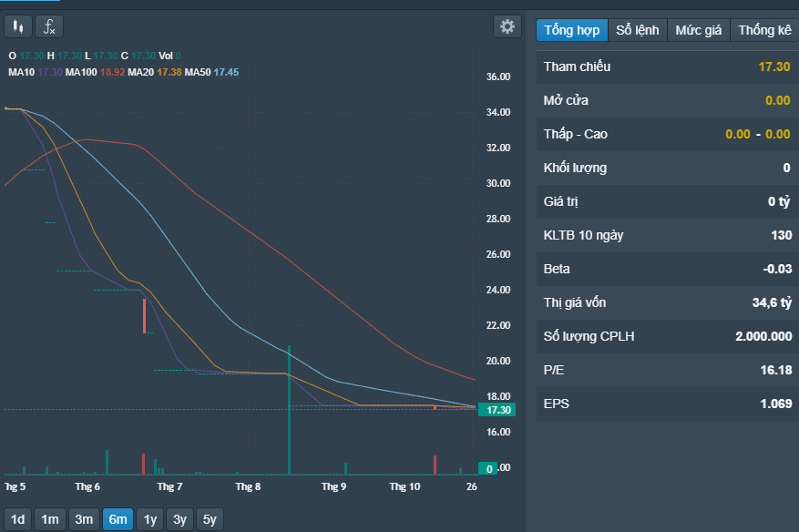The image size is (799, 532).
Task: Open the fx indicators menu
Action: 49,26
